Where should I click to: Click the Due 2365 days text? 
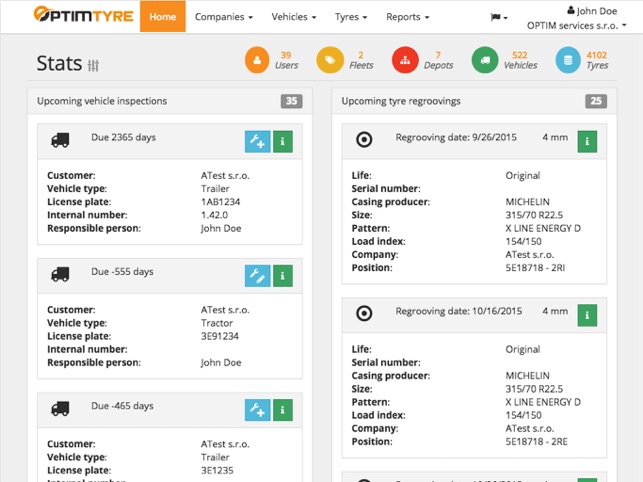[x=123, y=137]
